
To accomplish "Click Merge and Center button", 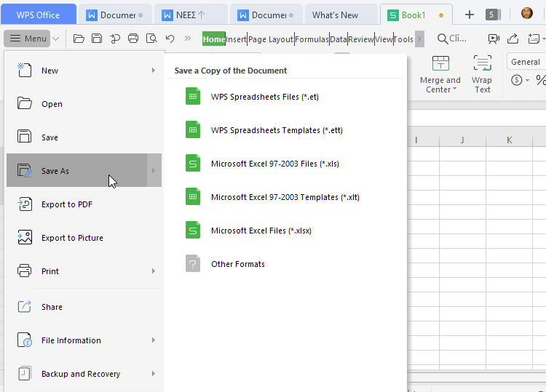I will [440, 74].
